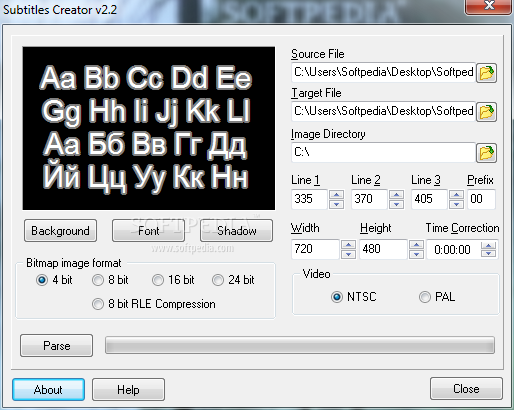The width and height of the screenshot is (514, 410).
Task: Click the Time Correction field 0:00:00
Action: tap(454, 249)
